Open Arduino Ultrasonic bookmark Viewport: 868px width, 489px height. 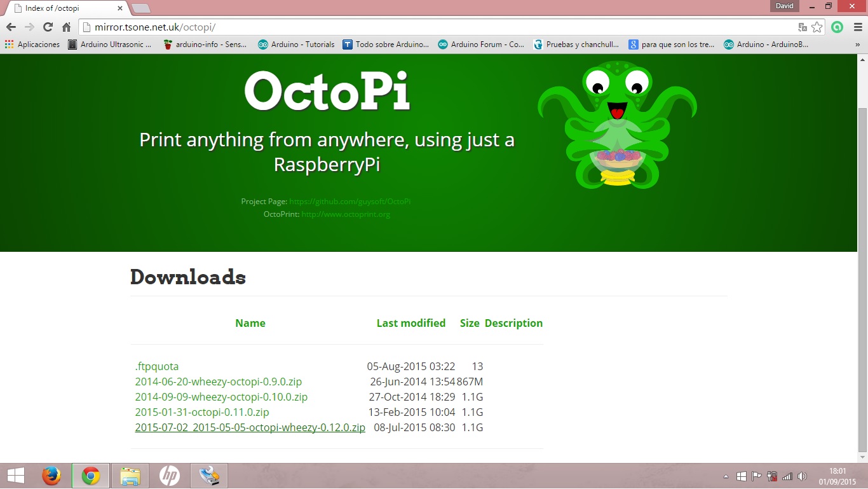click(110, 45)
